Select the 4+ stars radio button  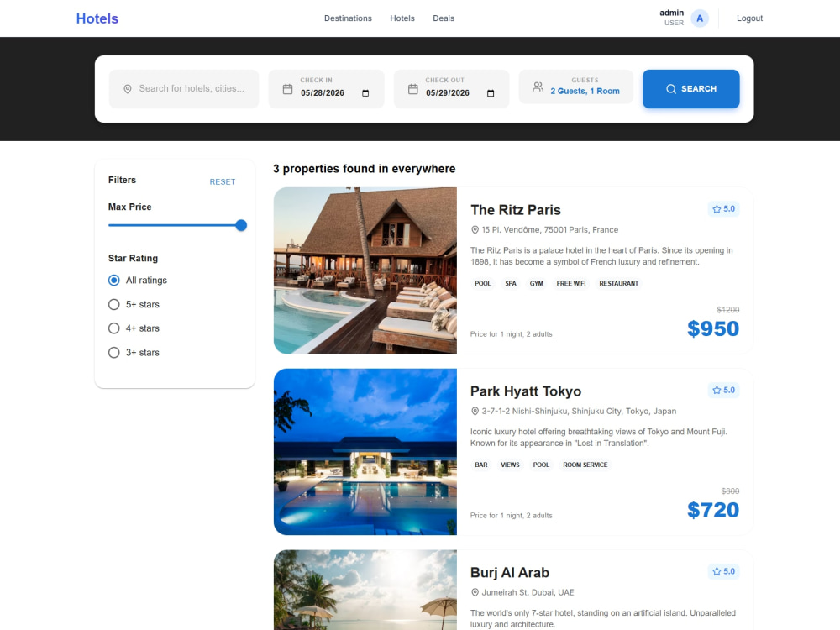[113, 328]
